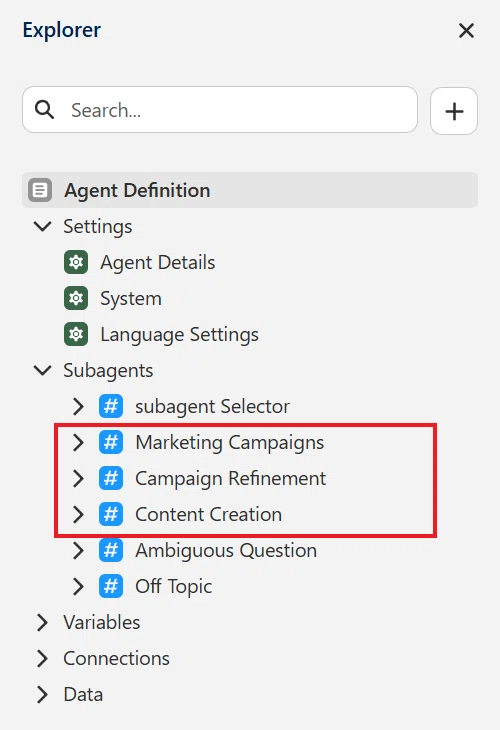Screen dimensions: 500x730
Task: Click the hash icon for subagent Selector
Action: pyautogui.click(x=111, y=406)
